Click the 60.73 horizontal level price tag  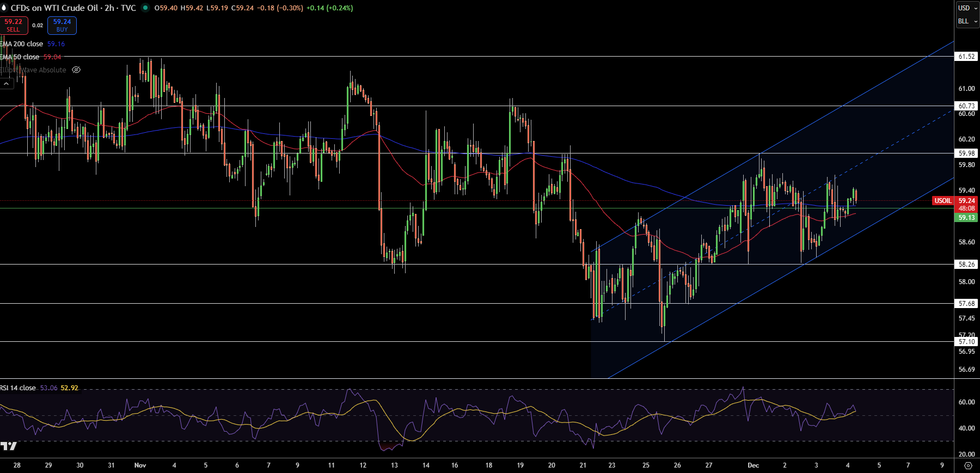(966, 106)
